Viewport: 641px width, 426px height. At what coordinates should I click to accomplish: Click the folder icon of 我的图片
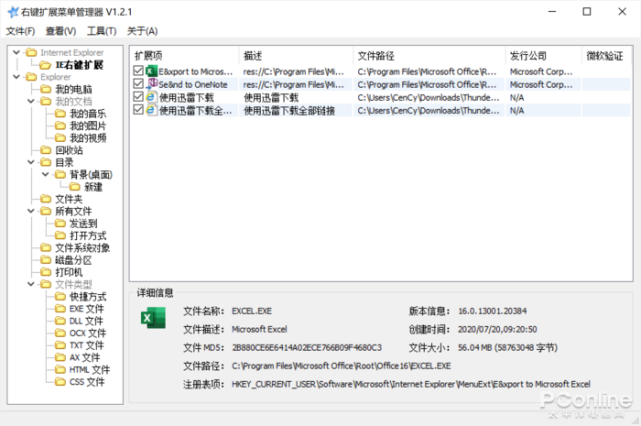click(x=60, y=126)
